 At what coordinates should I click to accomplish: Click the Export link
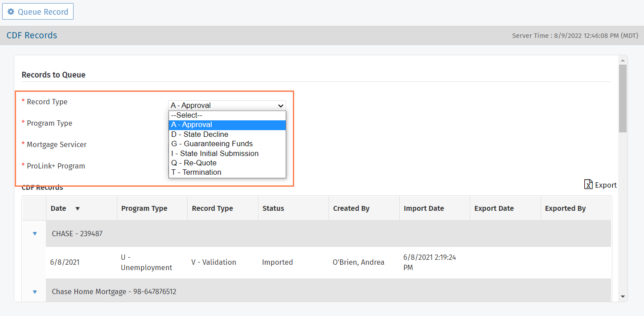(606, 185)
